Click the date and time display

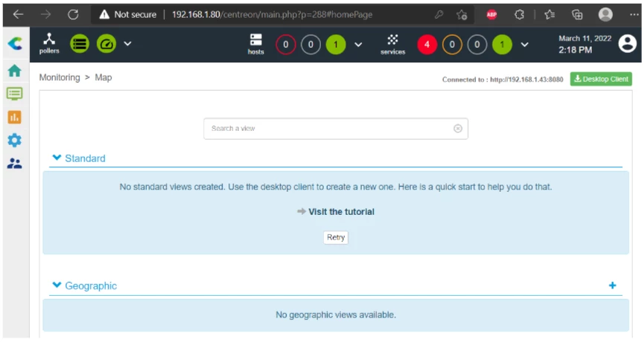[584, 45]
